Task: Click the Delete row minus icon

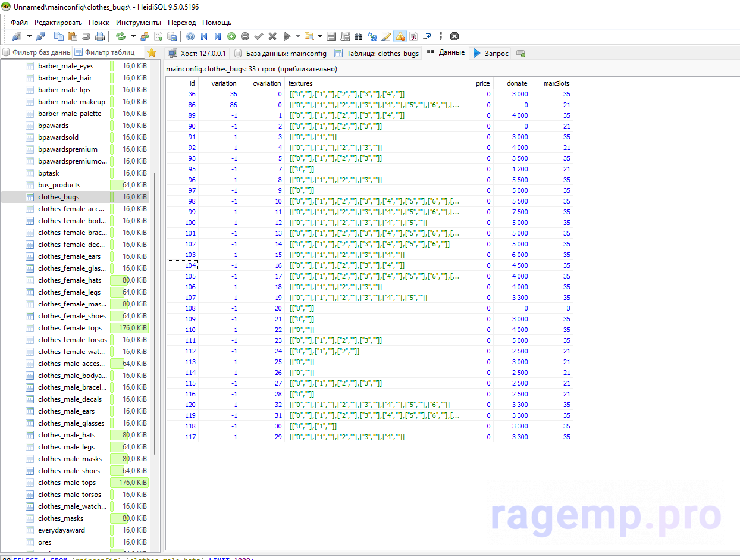Action: (245, 36)
